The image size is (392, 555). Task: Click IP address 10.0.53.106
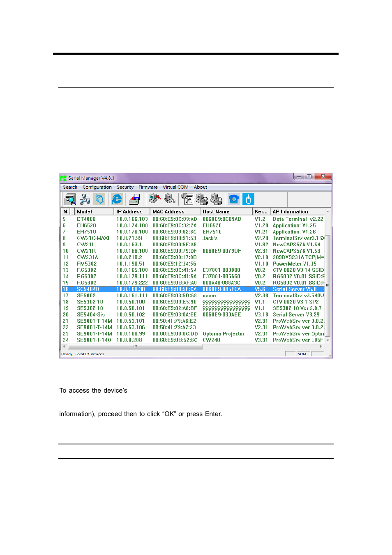tap(131, 327)
